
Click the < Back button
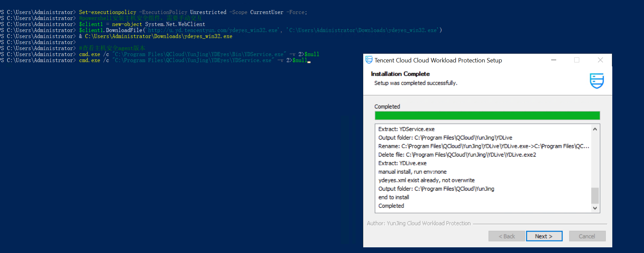pos(506,236)
